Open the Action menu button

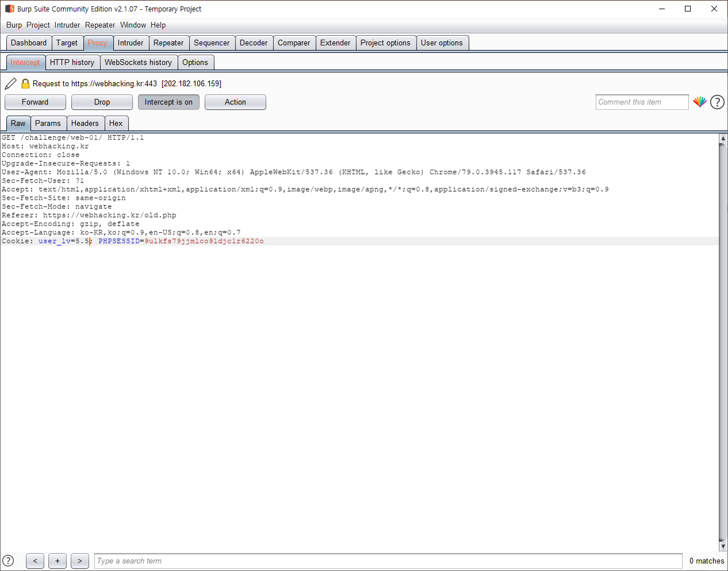235,102
